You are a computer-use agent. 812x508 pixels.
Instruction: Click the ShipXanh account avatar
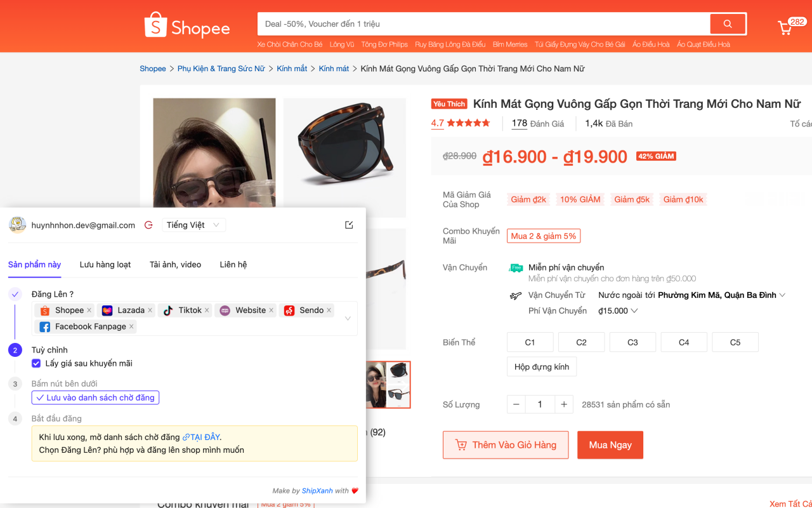(x=17, y=225)
